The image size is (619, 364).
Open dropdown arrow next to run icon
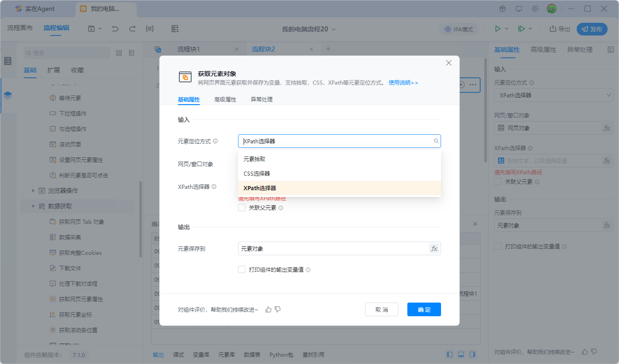(x=507, y=29)
